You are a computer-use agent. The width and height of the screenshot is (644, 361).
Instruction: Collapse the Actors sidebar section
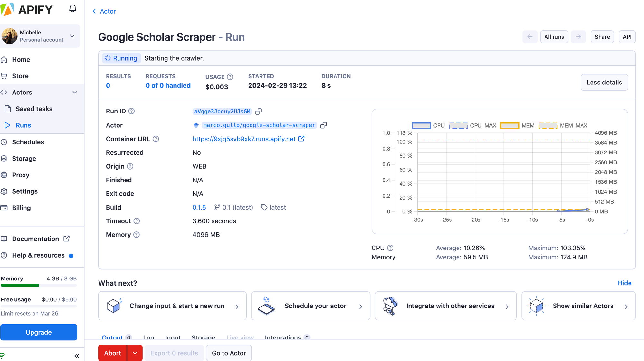(x=75, y=92)
